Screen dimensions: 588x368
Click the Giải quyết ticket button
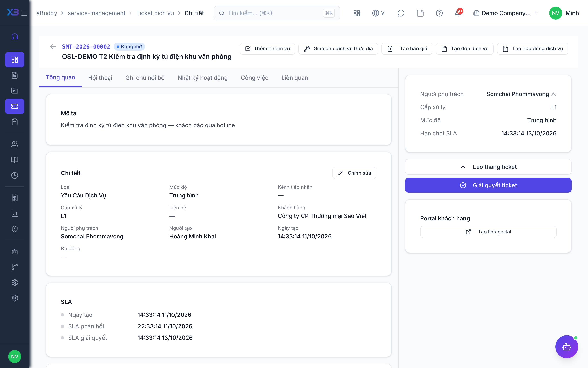click(488, 185)
